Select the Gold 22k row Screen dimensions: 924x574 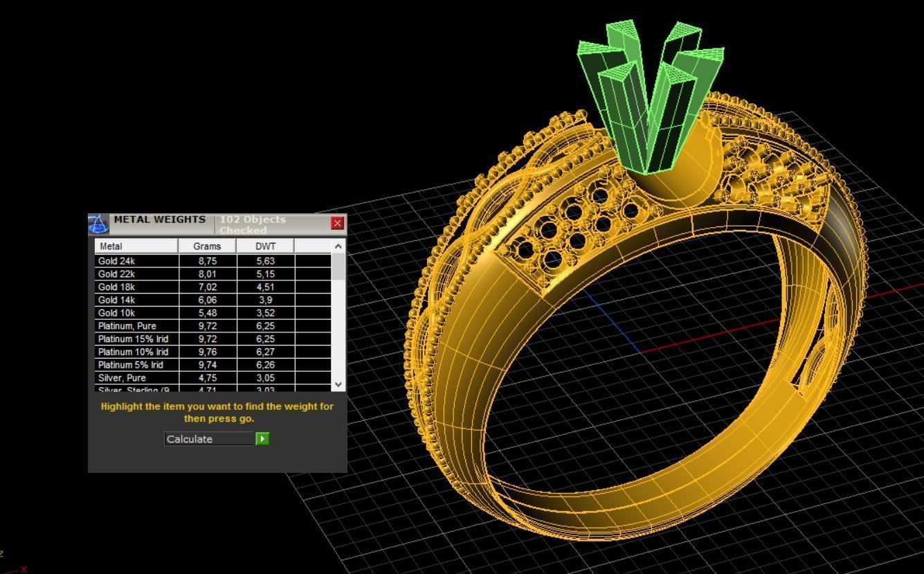click(213, 274)
